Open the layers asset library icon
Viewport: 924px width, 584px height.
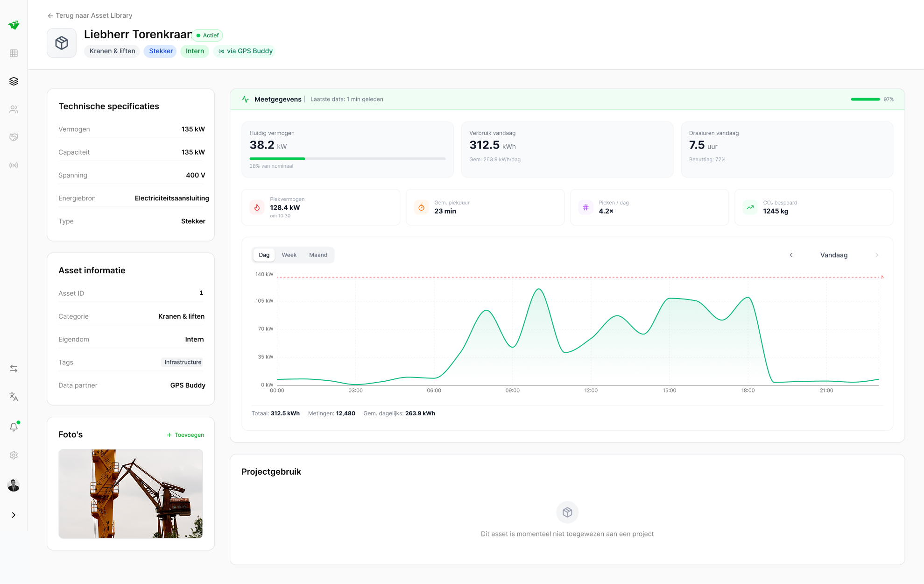click(x=14, y=81)
